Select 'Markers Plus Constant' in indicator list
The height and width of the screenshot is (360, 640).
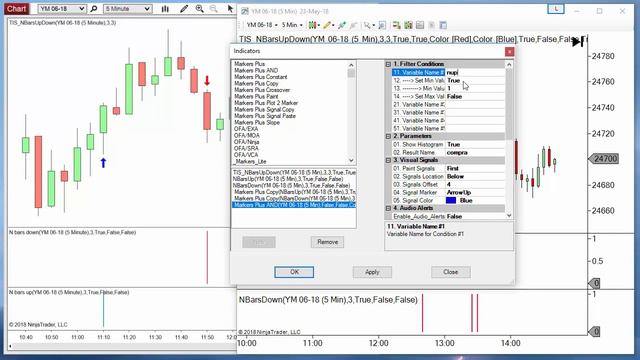(x=260, y=77)
